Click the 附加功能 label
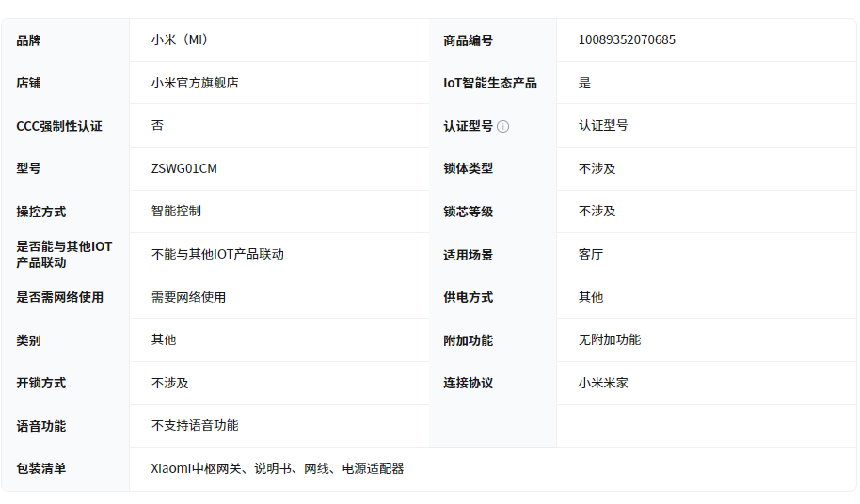 469,340
